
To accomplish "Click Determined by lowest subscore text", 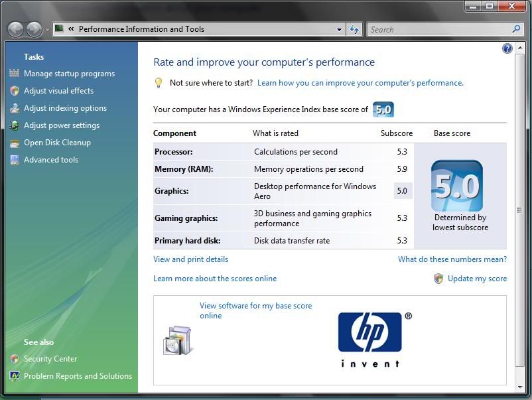I will point(460,223).
